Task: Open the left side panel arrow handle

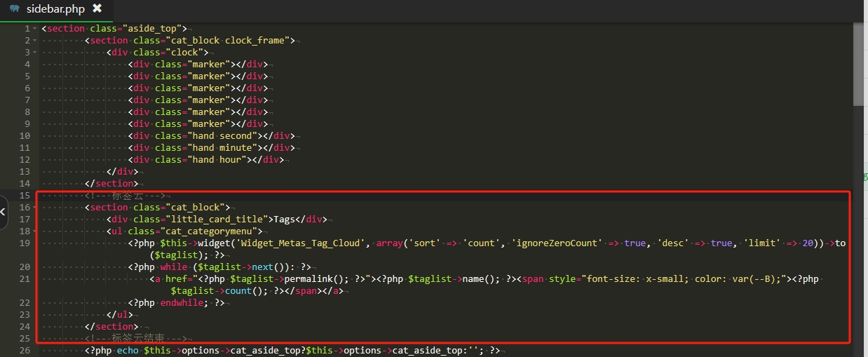Action: pyautogui.click(x=4, y=210)
